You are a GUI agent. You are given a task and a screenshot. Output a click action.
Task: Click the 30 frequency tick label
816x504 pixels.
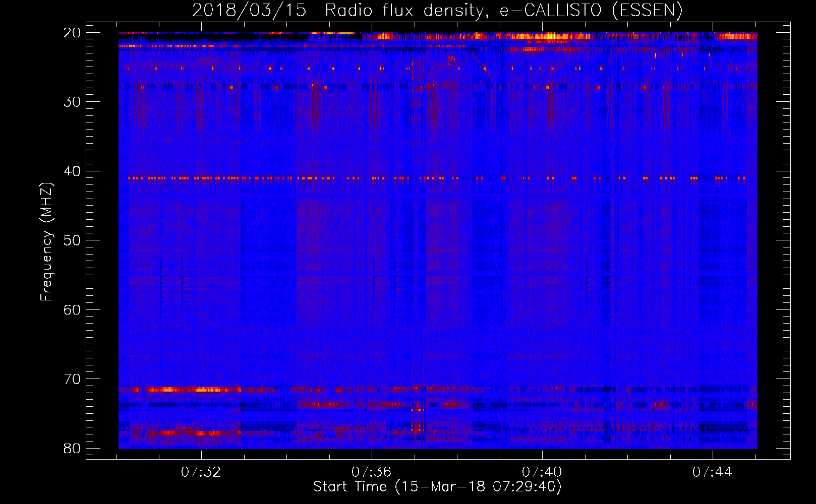73,102
